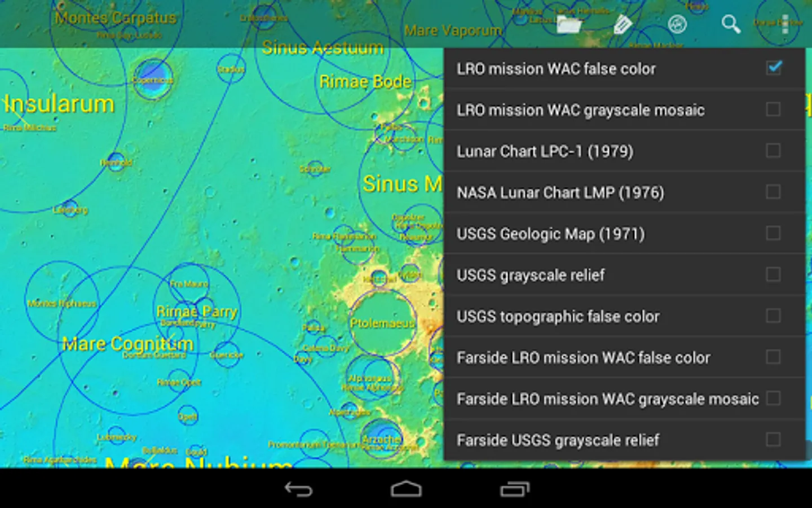Tap the Fra Mauro label

(x=189, y=284)
